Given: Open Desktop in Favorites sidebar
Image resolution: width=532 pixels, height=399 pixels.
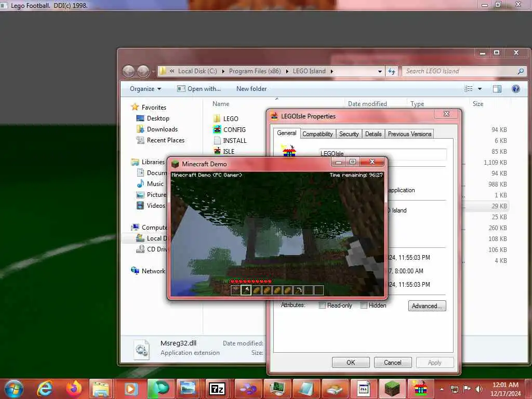Looking at the screenshot, I should (x=153, y=118).
